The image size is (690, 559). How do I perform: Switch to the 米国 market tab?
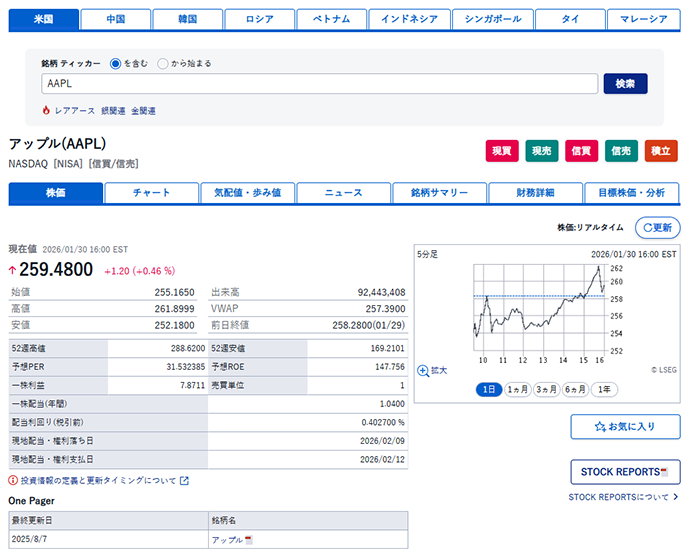(44, 19)
